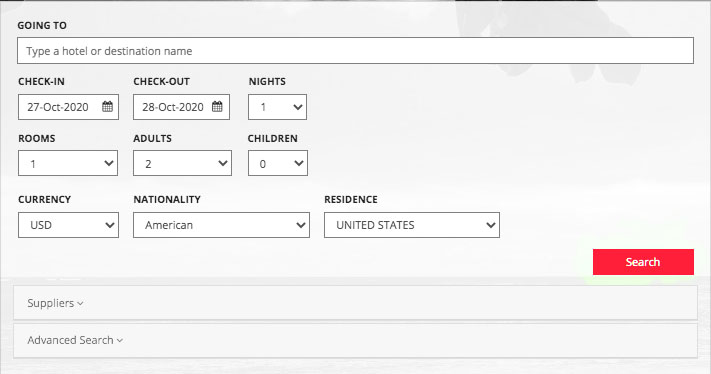Viewport: 711px width, 374px height.
Task: Open the check-out calendar picker icon
Action: point(218,107)
